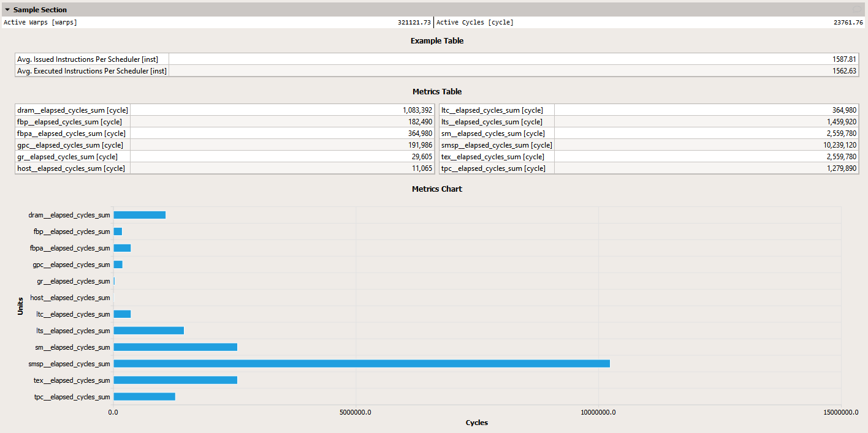
Task: Click the ltc__elapsed_cycles_sum table row label
Action: tap(492, 110)
